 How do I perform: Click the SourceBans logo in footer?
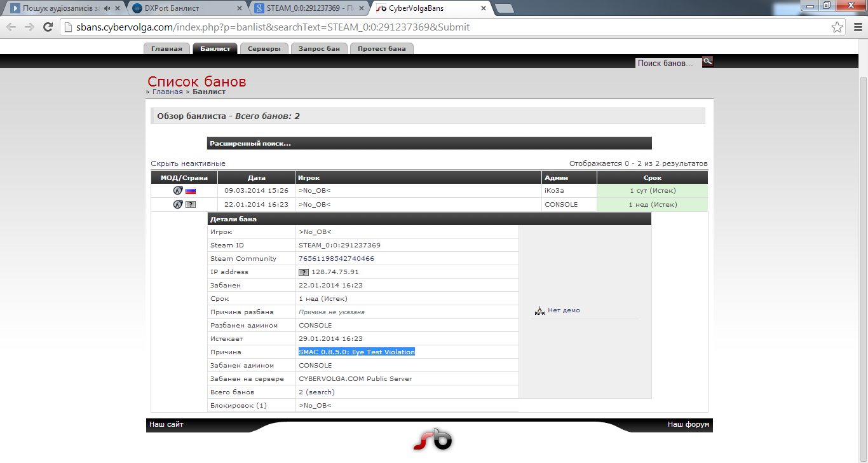coord(433,439)
